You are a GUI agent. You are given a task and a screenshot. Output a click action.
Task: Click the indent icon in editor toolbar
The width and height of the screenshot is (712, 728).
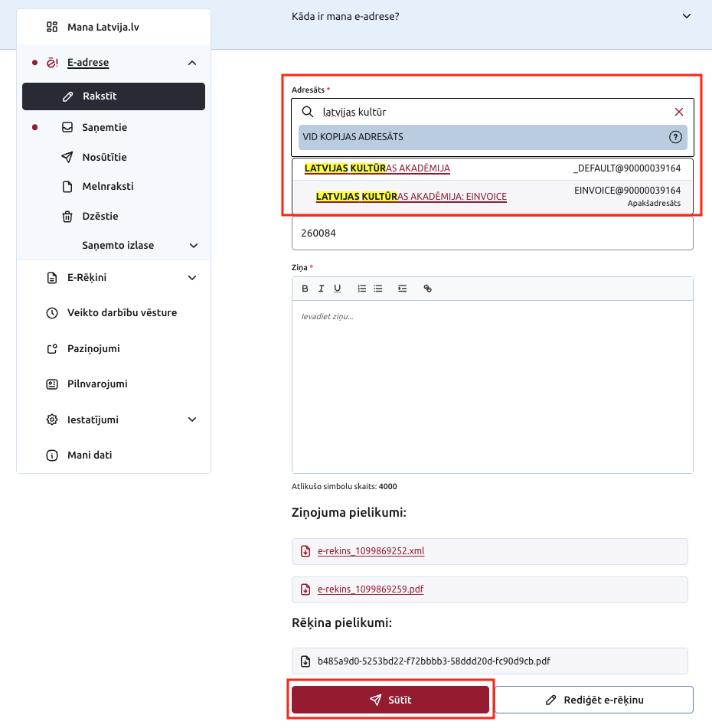coord(402,289)
